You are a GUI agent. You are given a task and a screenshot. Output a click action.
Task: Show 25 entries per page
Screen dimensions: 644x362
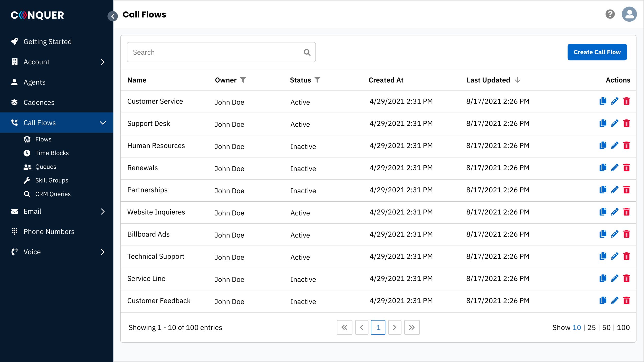point(591,327)
